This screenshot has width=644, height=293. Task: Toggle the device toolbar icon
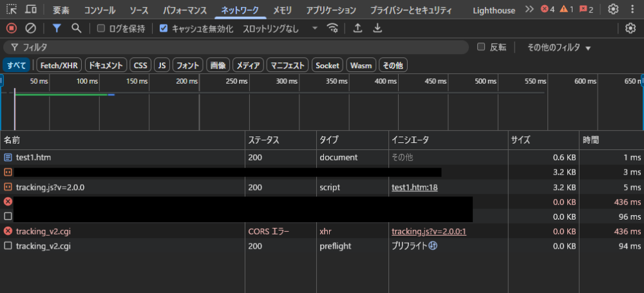click(30, 9)
